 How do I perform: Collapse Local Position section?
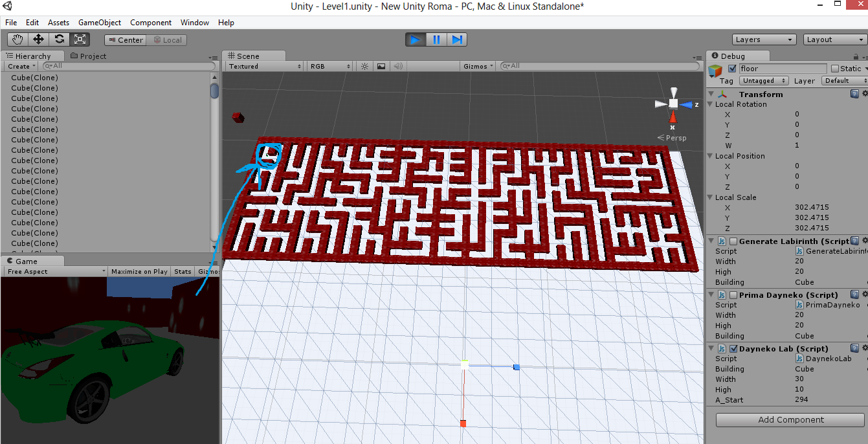coord(711,156)
